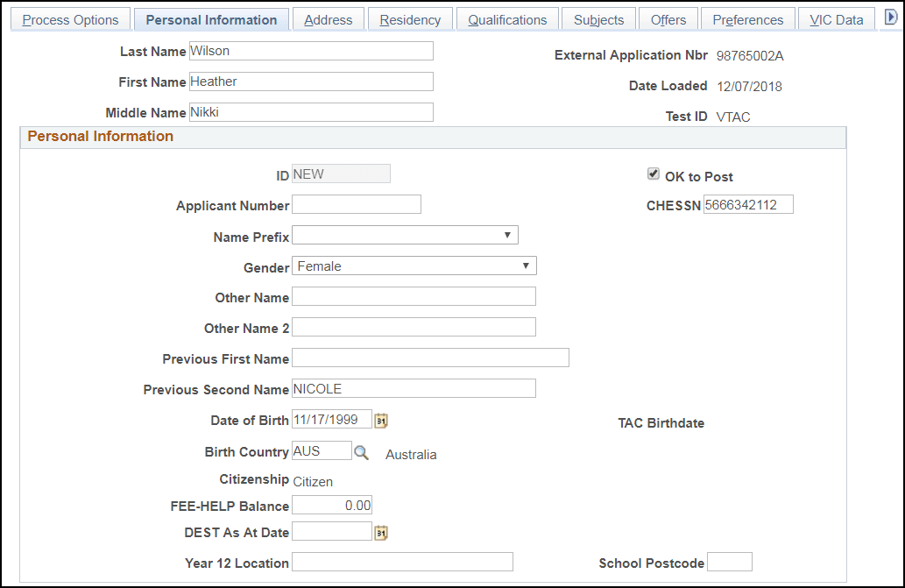The image size is (905, 588).
Task: Place cursor in the Last Name field
Action: pyautogui.click(x=311, y=50)
